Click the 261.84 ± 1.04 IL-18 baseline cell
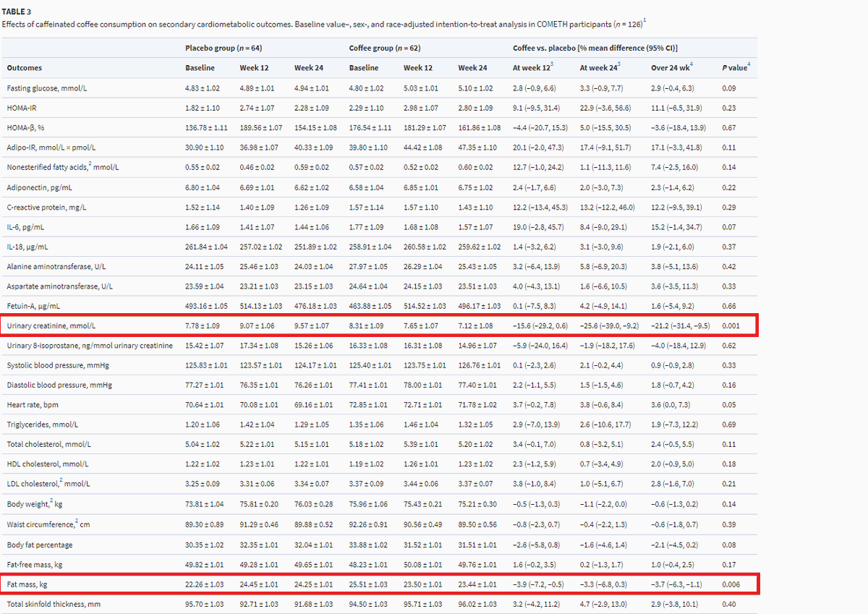This screenshot has height=614, width=868. pyautogui.click(x=207, y=247)
